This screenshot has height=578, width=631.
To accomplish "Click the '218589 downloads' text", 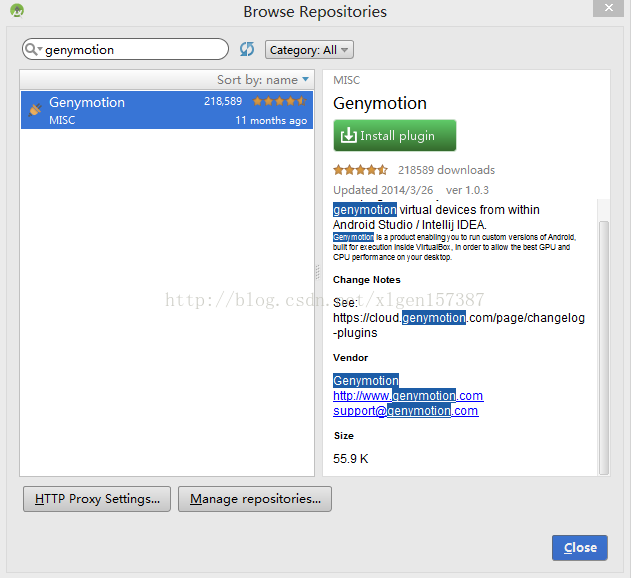I will pos(446,170).
